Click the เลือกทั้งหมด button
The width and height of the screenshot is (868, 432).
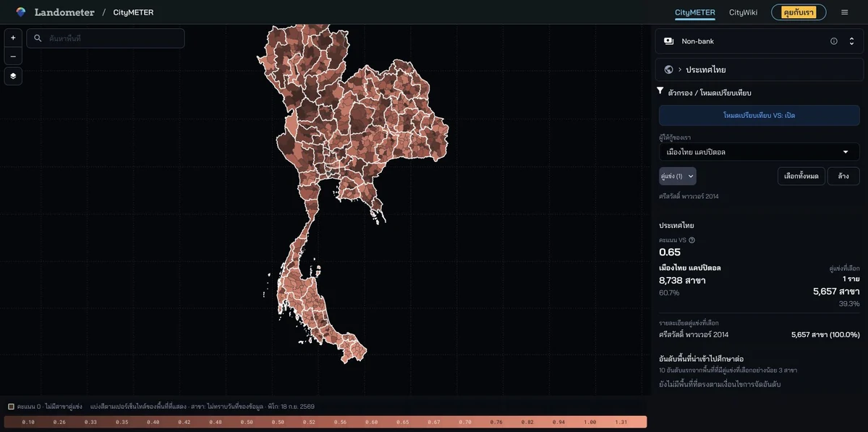[x=801, y=176]
